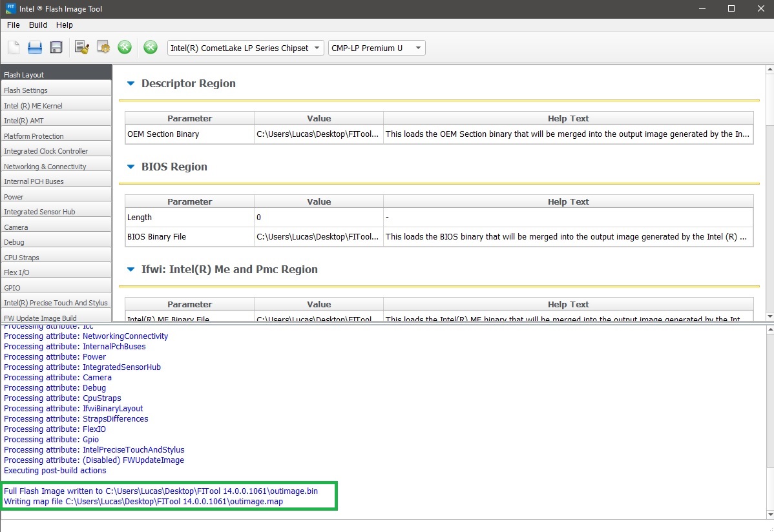Collapse the BIOS Region section
This screenshot has width=774, height=532.
[x=131, y=167]
